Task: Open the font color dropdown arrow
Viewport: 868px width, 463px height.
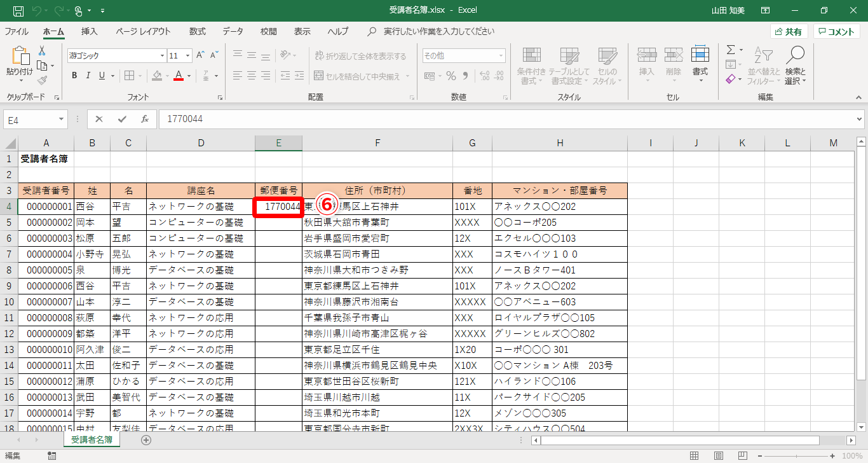Action: tap(189, 76)
